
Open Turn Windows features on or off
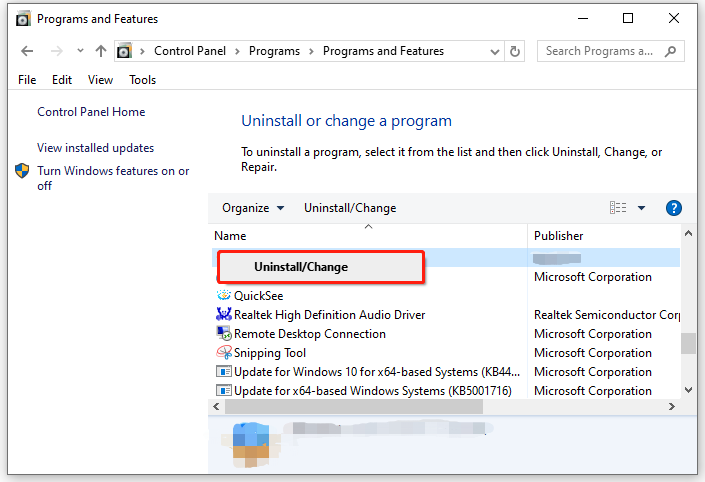(x=113, y=178)
